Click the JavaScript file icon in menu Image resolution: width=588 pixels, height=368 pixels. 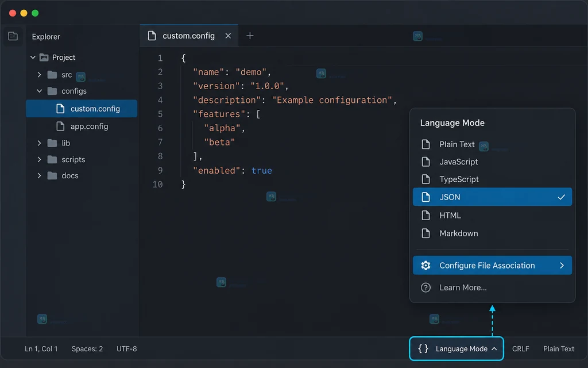pos(425,162)
